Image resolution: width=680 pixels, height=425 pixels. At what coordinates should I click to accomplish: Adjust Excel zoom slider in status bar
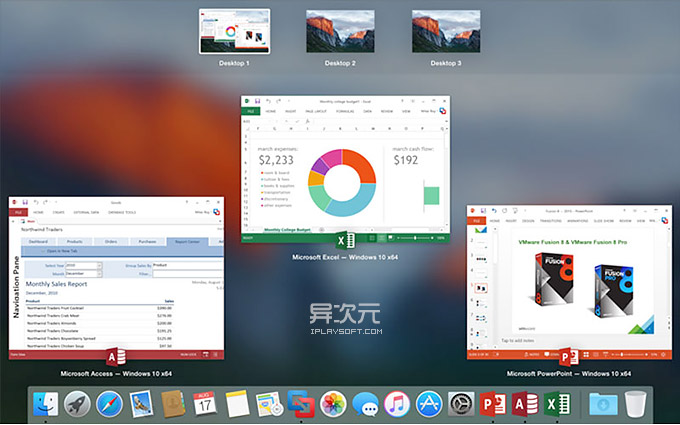pyautogui.click(x=415, y=238)
